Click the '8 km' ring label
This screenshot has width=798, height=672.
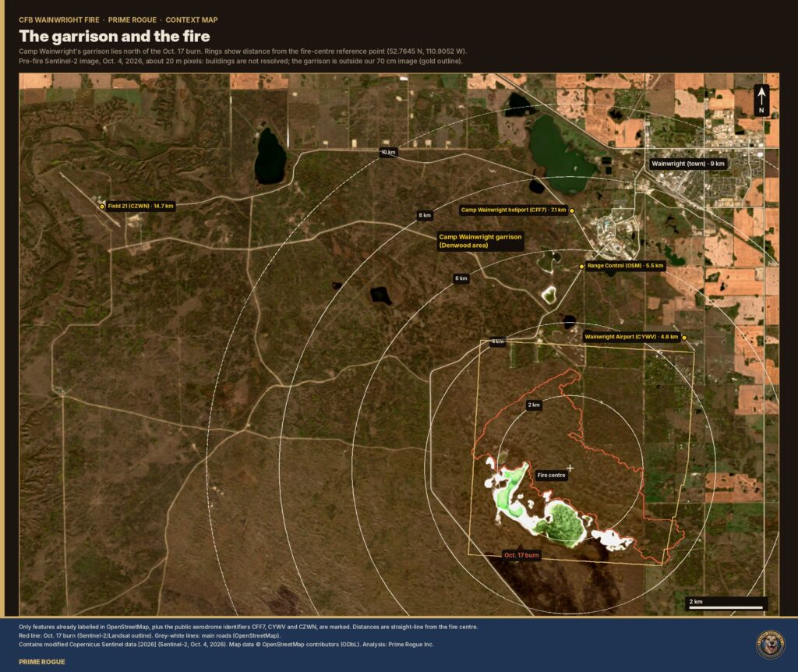tap(425, 215)
